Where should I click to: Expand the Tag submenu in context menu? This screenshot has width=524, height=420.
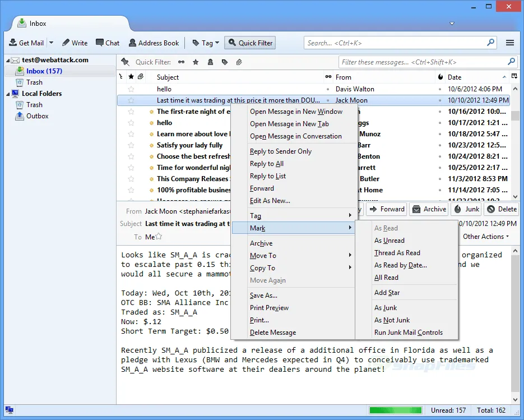point(293,216)
